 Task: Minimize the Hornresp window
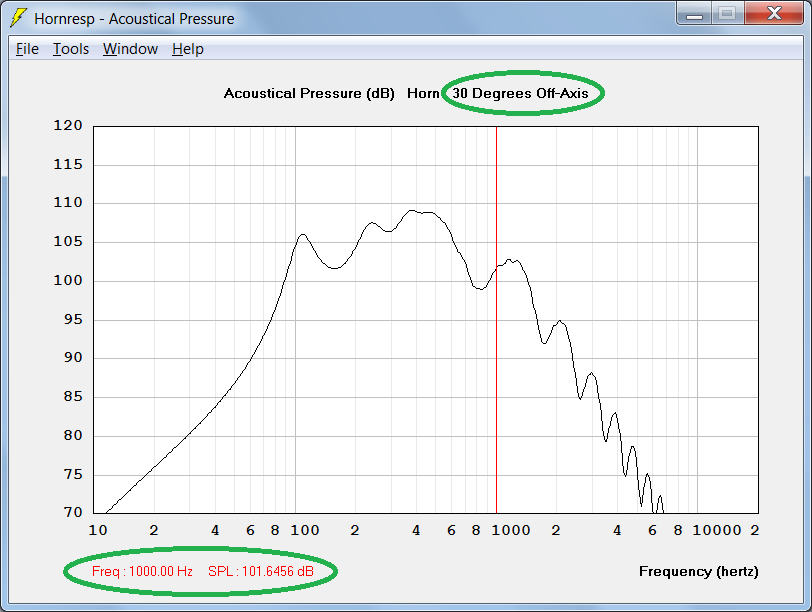(694, 13)
